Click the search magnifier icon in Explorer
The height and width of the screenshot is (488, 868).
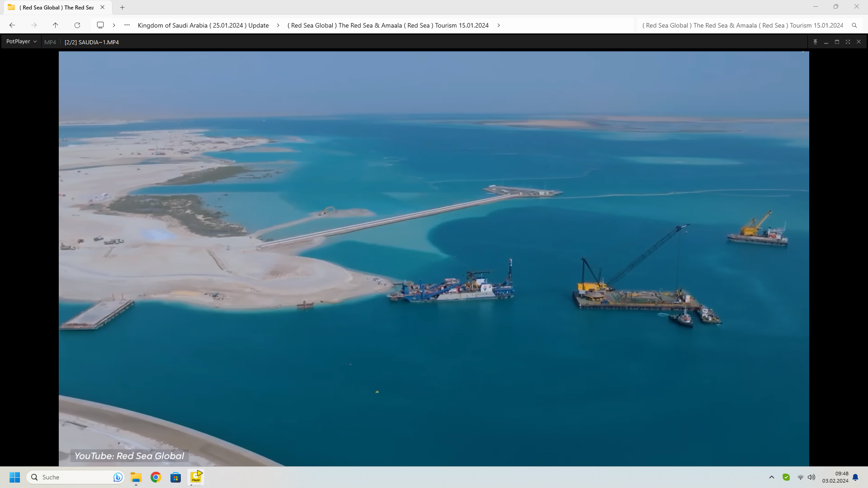pos(854,25)
